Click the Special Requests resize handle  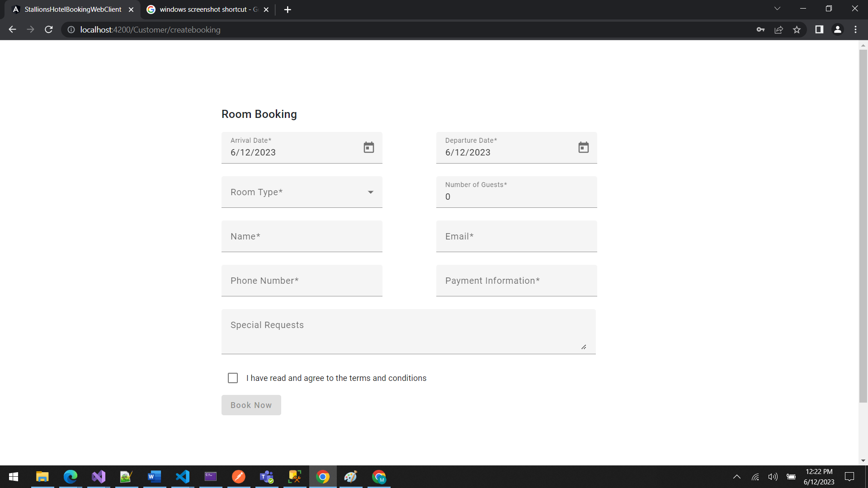click(584, 347)
